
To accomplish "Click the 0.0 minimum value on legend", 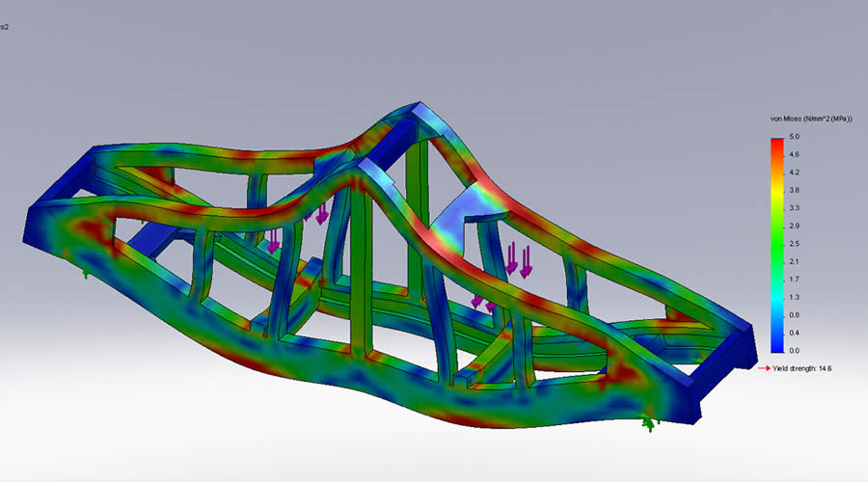I will point(794,351).
